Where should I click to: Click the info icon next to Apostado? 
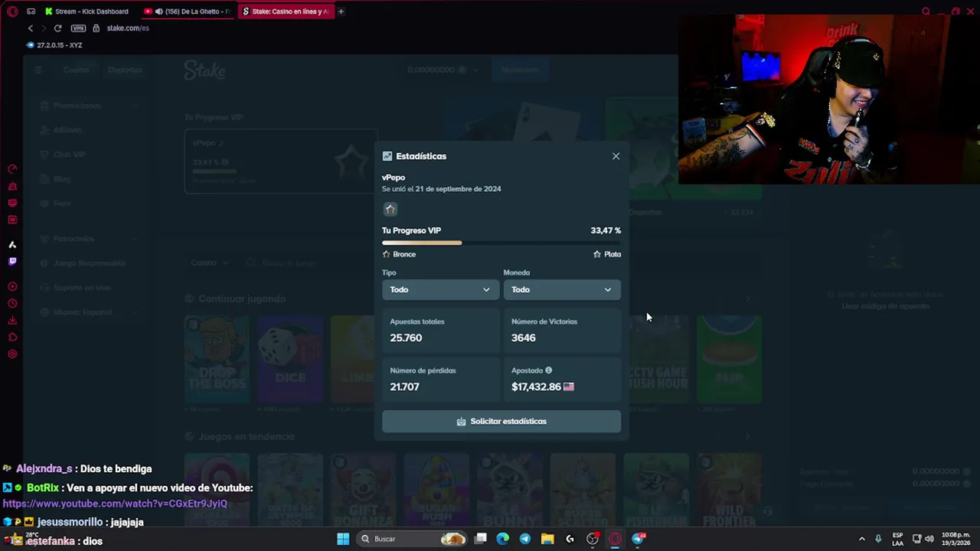click(x=548, y=370)
